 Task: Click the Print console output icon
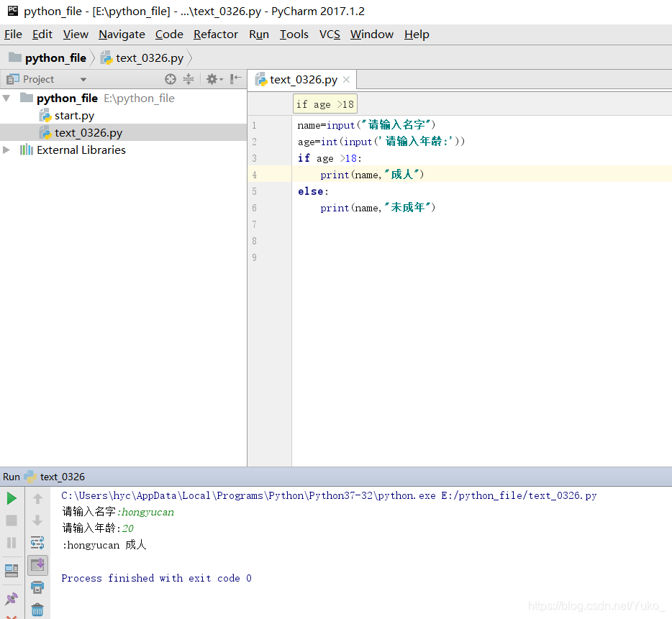click(x=37, y=587)
